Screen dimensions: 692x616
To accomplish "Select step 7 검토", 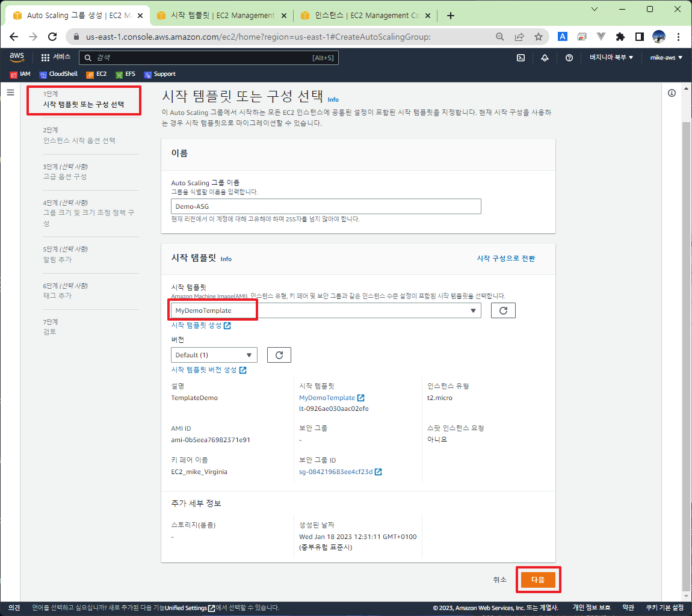I will pyautogui.click(x=49, y=331).
